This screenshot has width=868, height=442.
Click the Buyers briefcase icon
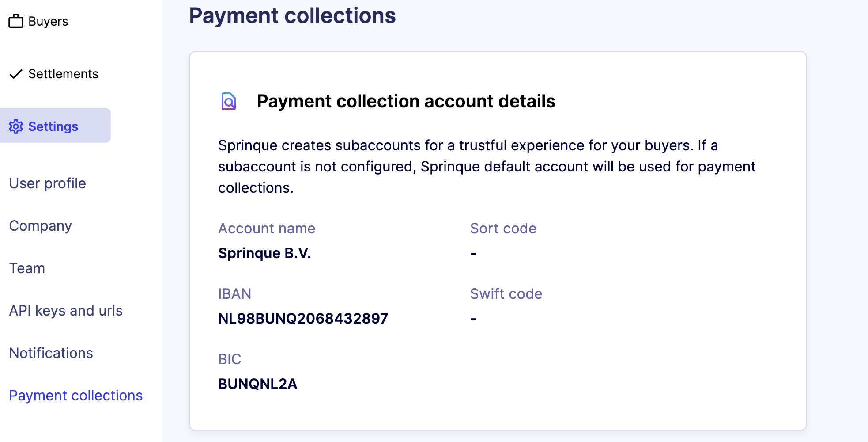[x=16, y=21]
